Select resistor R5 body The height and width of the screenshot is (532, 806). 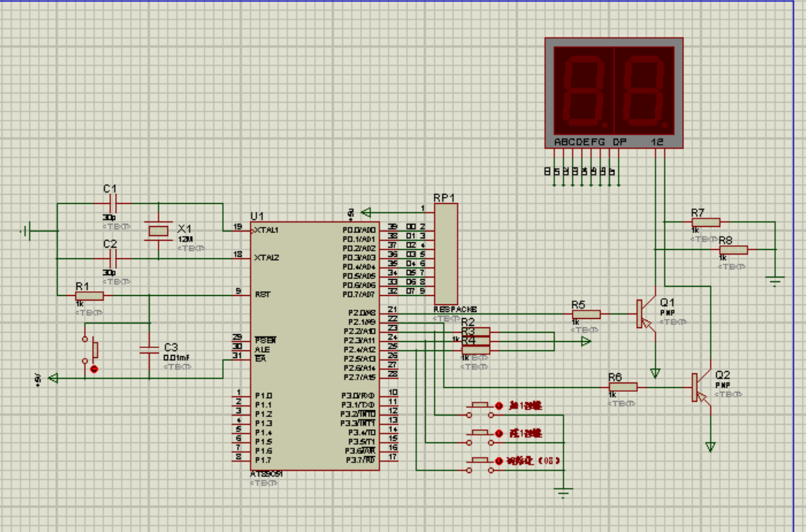[x=586, y=314]
